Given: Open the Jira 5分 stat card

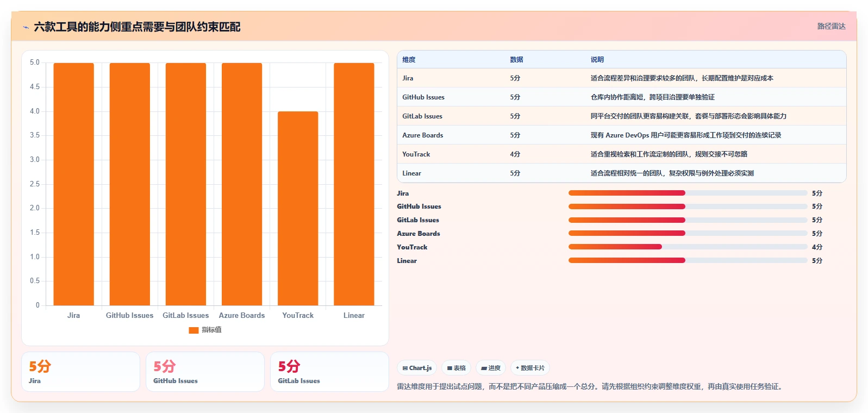Looking at the screenshot, I should click(80, 372).
